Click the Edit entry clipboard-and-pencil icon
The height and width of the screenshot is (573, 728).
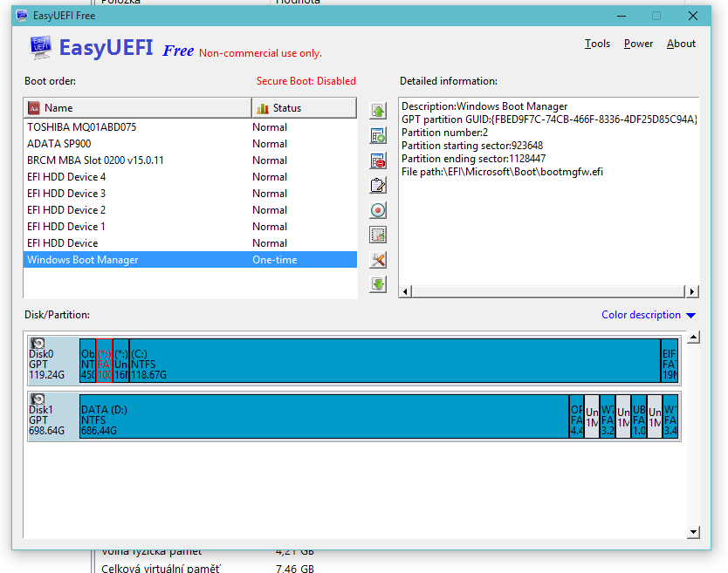[378, 185]
